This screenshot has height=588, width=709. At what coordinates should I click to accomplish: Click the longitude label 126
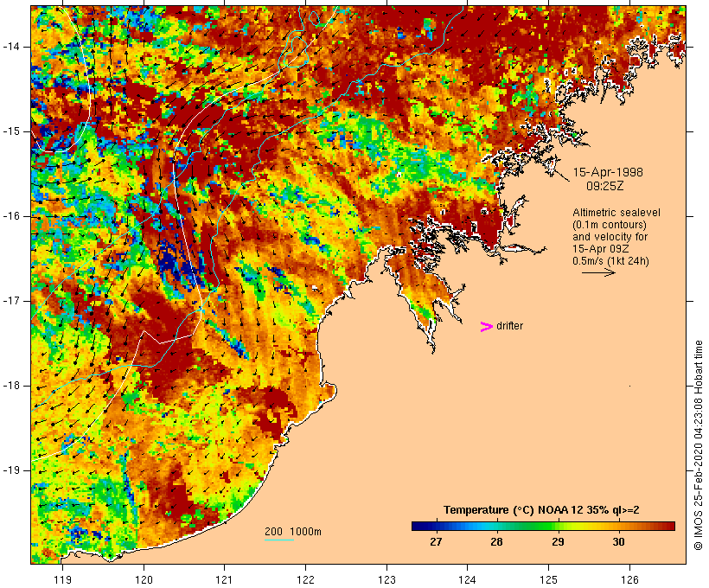629,579
